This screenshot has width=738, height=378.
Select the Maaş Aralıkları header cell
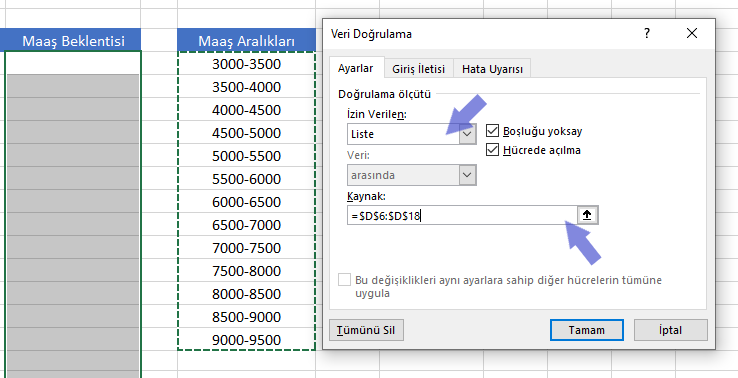246,41
